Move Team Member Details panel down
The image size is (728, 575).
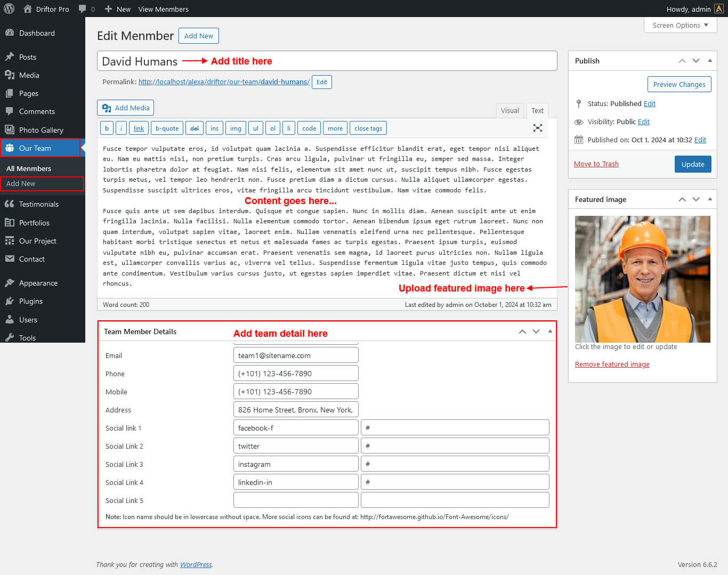(536, 331)
